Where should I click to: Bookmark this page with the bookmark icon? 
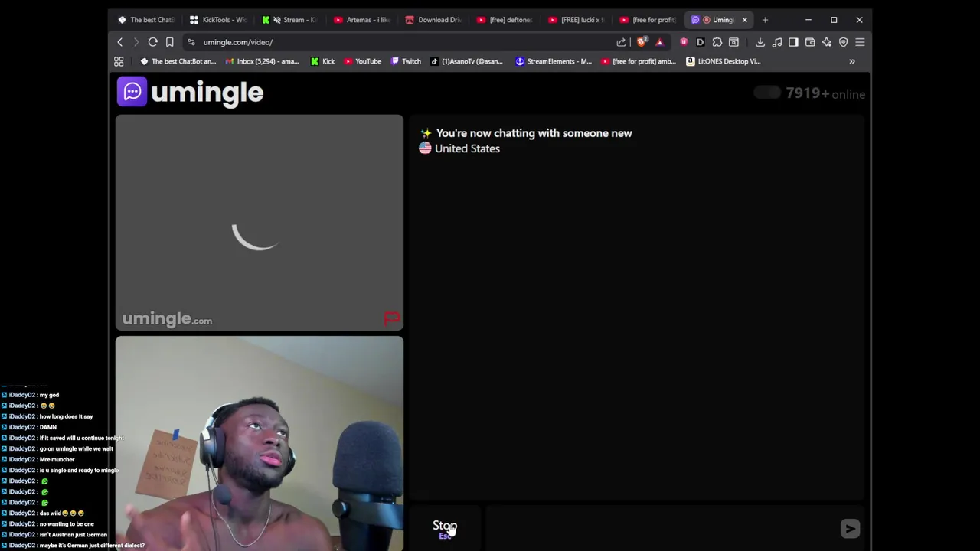pyautogui.click(x=169, y=42)
